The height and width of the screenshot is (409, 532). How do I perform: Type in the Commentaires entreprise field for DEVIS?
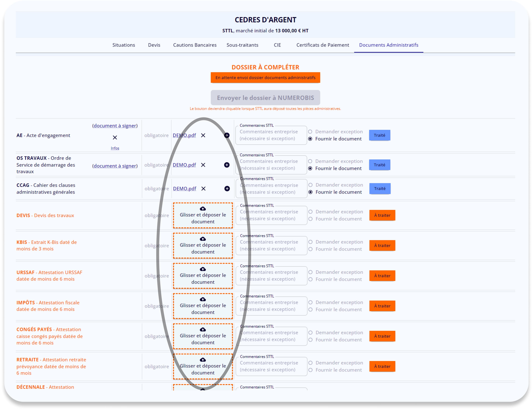(x=271, y=215)
